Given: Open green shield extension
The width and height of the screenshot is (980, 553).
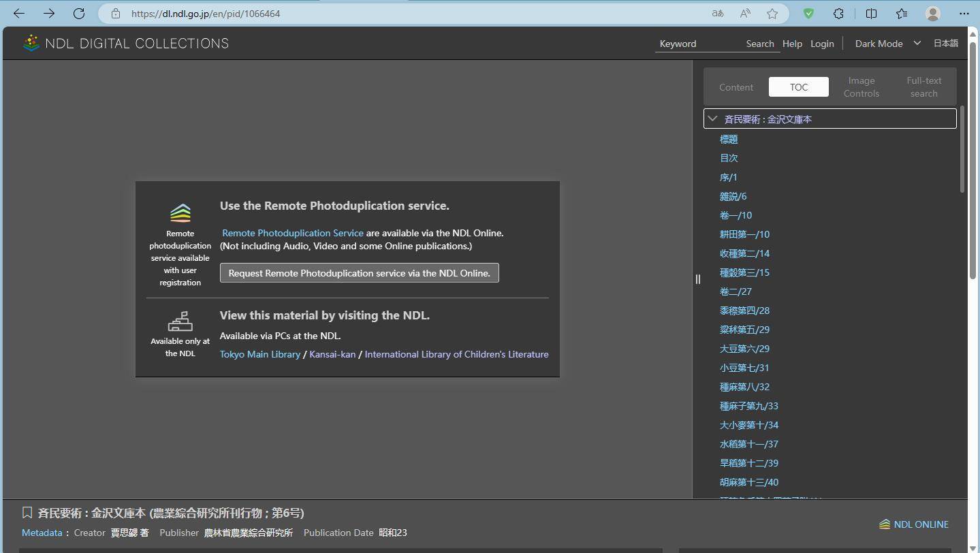Looking at the screenshot, I should point(808,14).
